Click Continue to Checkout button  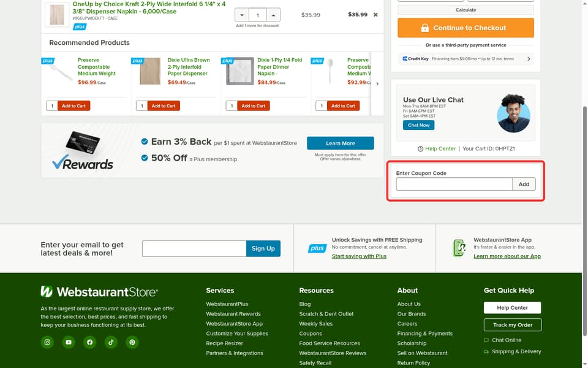(466, 28)
